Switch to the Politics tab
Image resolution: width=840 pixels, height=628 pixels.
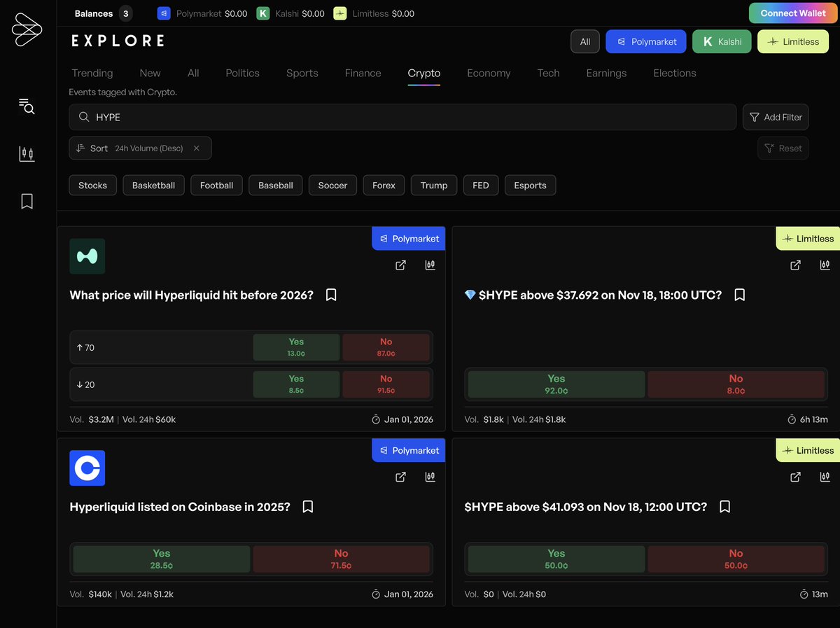(x=242, y=73)
